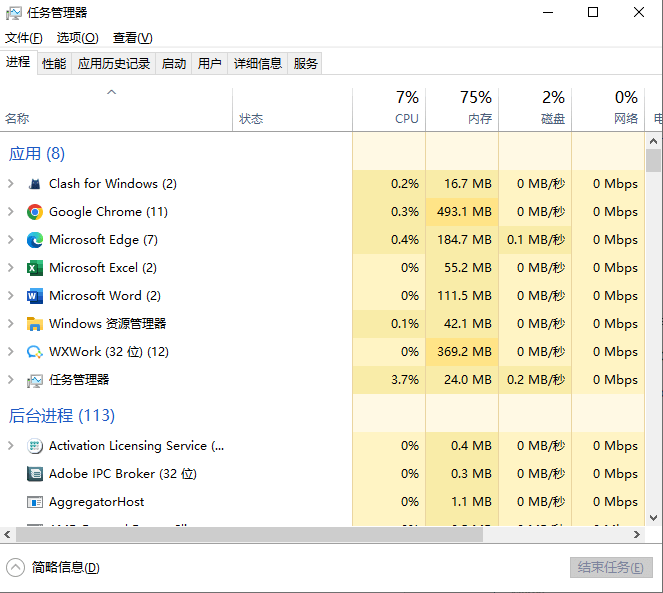
Task: Collapse to 简略信息 using the circle arrow icon
Action: [x=16, y=568]
